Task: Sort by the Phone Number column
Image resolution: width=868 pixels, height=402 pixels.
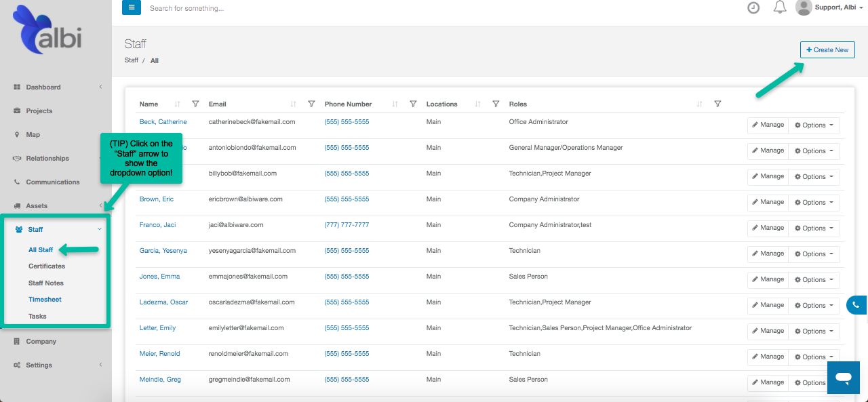Action: tap(395, 104)
